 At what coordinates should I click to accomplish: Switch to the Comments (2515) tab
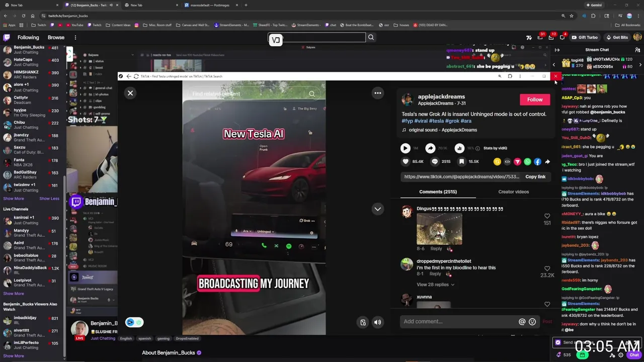pos(438,192)
